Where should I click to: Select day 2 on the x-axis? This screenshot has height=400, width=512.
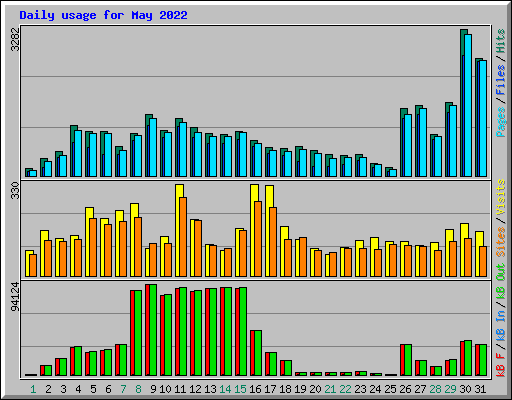48,389
